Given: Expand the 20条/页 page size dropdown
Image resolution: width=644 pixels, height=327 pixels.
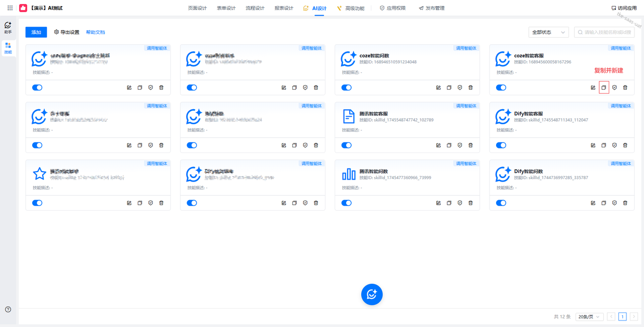Looking at the screenshot, I should click(x=589, y=317).
